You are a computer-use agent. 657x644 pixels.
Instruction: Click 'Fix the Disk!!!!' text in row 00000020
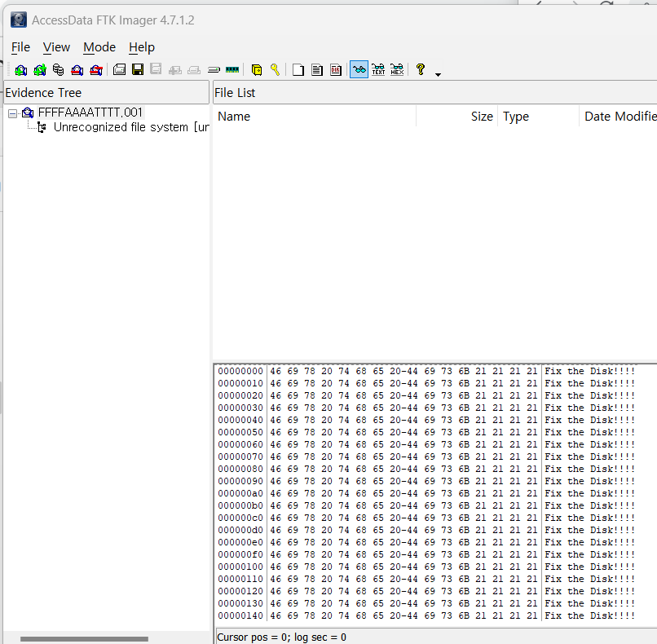589,395
